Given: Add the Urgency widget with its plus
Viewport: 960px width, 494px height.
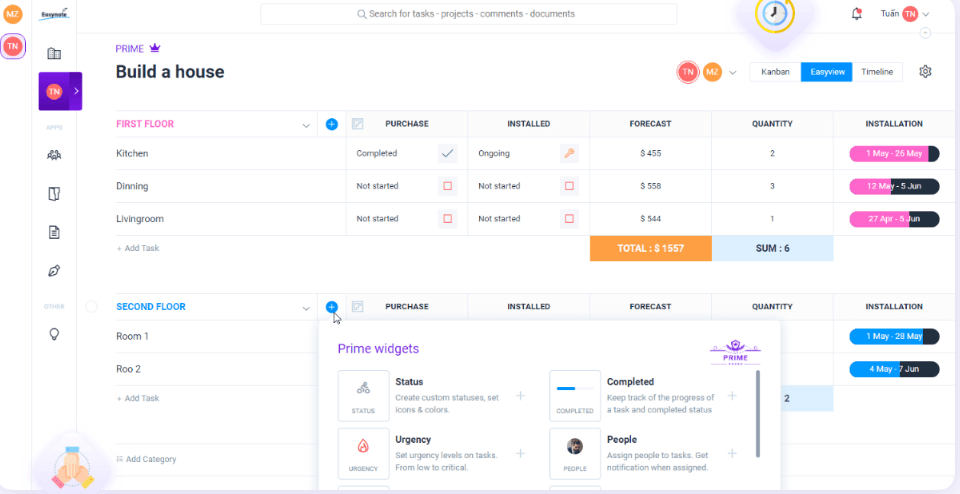Looking at the screenshot, I should (x=520, y=454).
